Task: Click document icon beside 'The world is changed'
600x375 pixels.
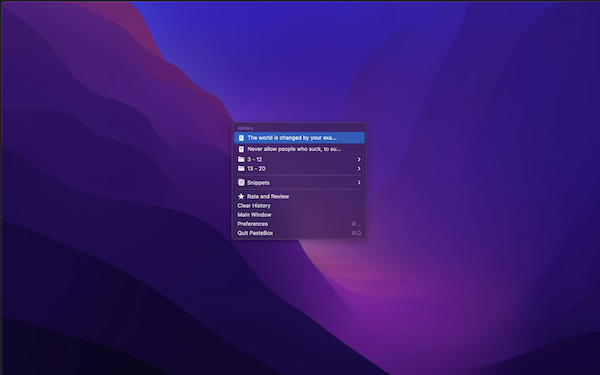Action: pos(241,138)
